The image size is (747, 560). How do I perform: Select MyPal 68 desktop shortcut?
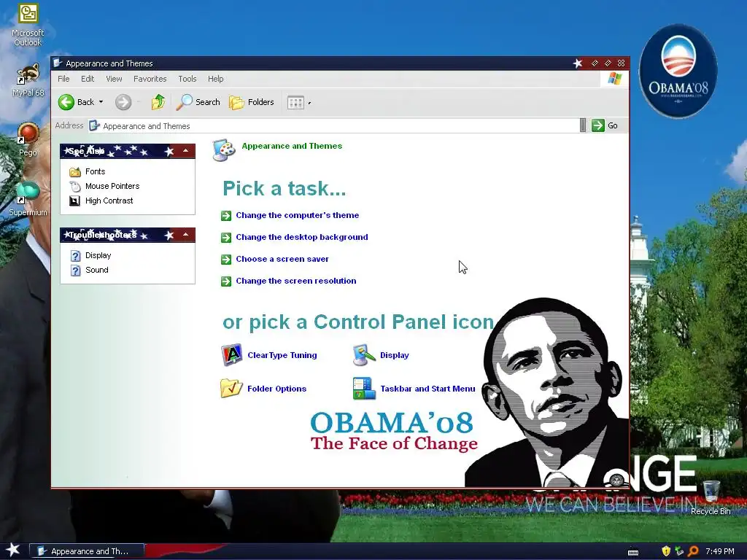[x=28, y=80]
